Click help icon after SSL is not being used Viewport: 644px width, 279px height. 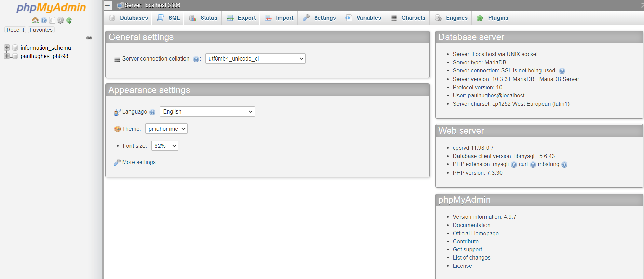[562, 71]
